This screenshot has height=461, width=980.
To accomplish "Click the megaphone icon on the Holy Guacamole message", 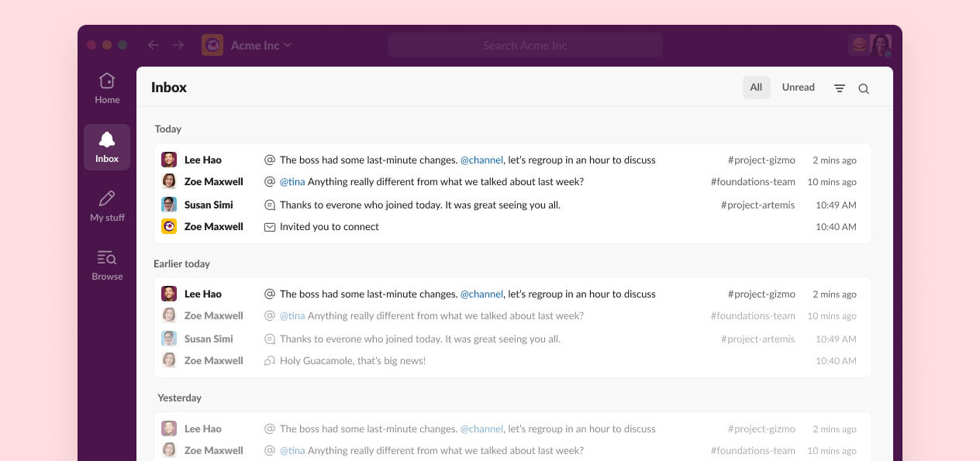I will point(269,360).
